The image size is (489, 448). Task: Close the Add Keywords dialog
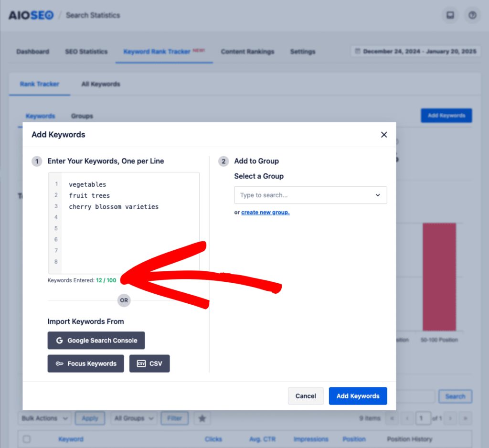(383, 135)
